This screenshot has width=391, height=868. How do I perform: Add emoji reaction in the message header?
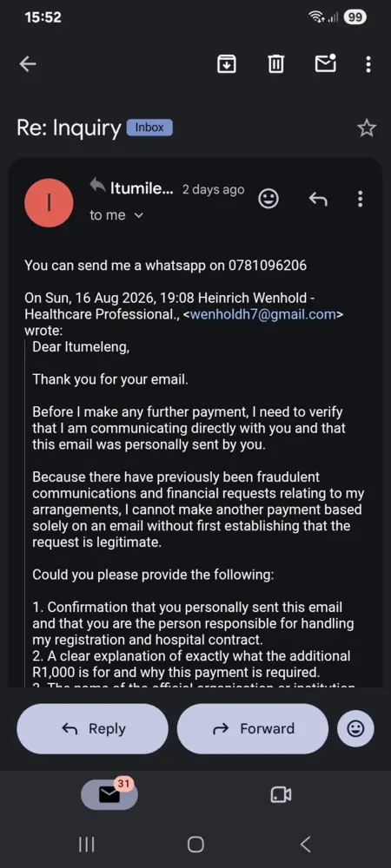pos(268,199)
